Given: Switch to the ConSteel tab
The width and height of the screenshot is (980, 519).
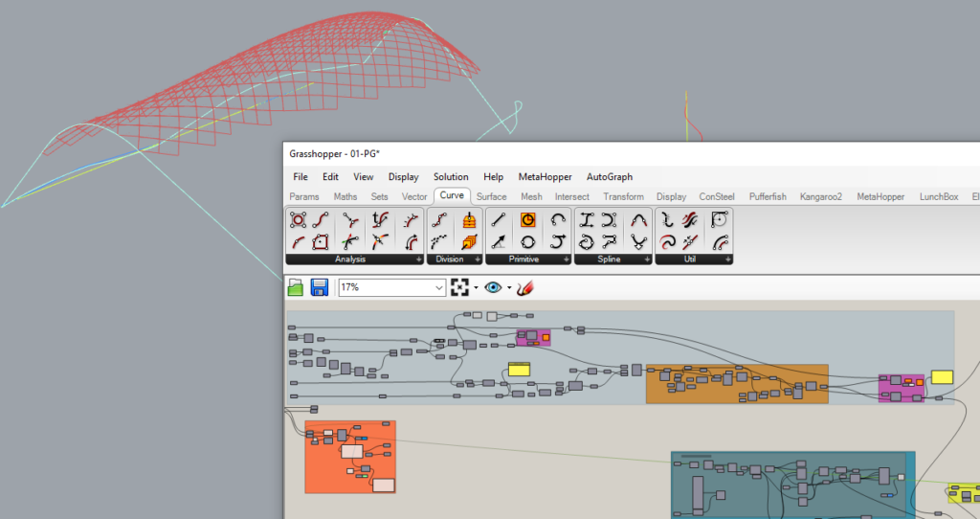Looking at the screenshot, I should tap(716, 196).
